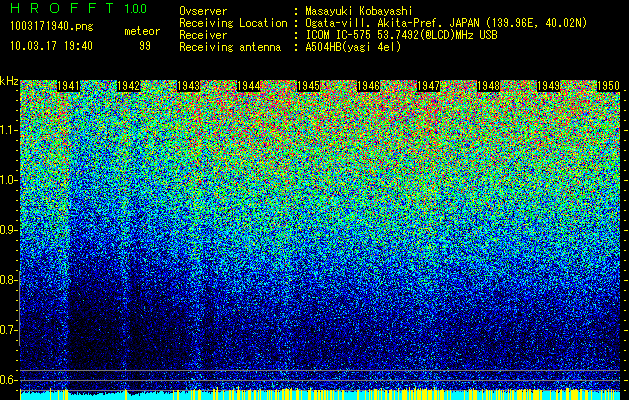Click the filename 1003171940.png
The height and width of the screenshot is (400, 629).
coord(52,27)
